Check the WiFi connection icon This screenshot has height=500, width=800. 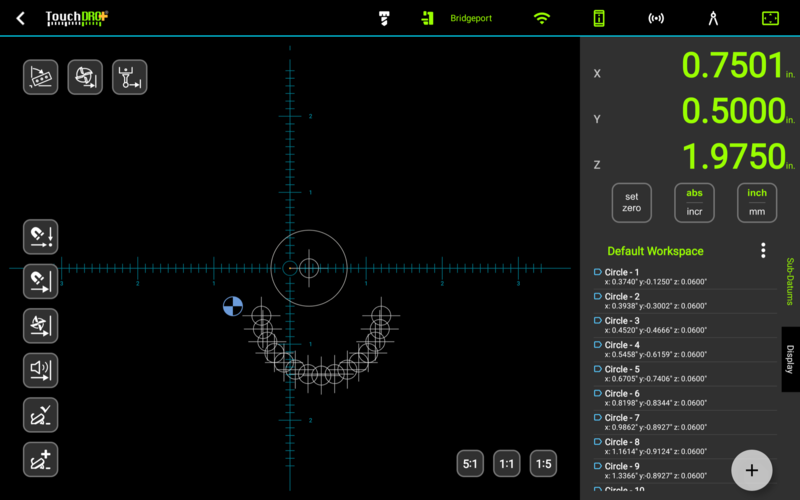tap(541, 18)
